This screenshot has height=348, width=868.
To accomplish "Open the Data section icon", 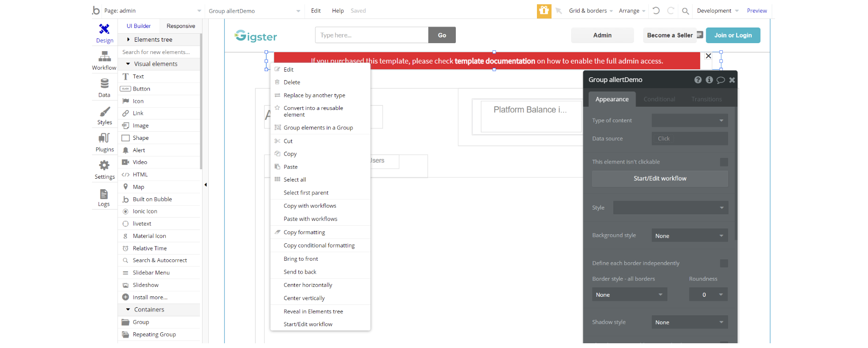I will point(104,84).
